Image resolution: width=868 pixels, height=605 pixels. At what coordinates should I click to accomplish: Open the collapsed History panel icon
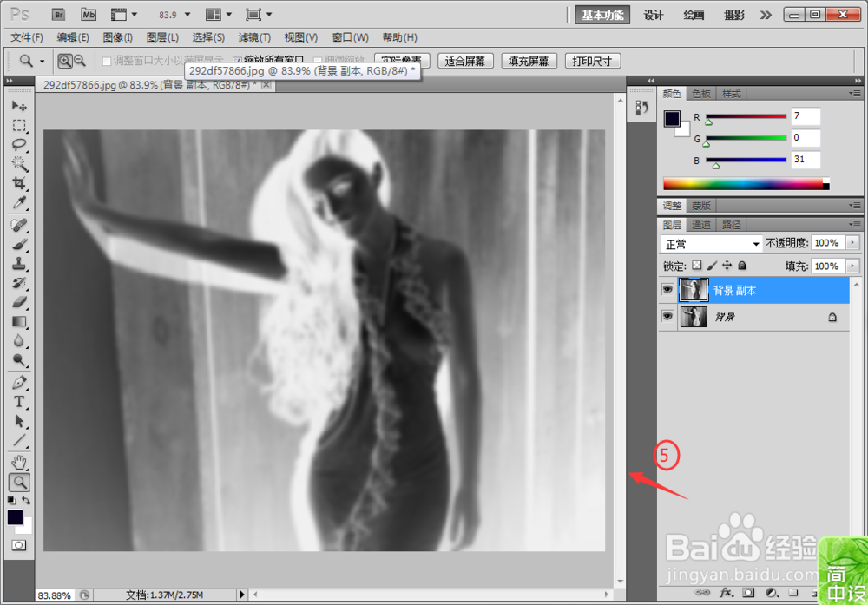click(641, 107)
